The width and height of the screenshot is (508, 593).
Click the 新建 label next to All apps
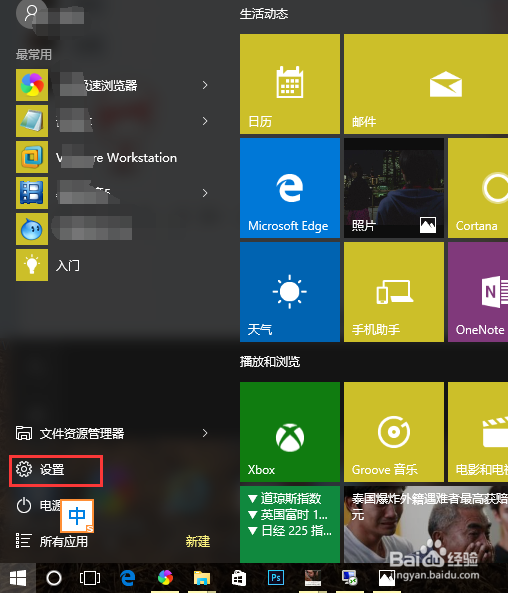(197, 541)
